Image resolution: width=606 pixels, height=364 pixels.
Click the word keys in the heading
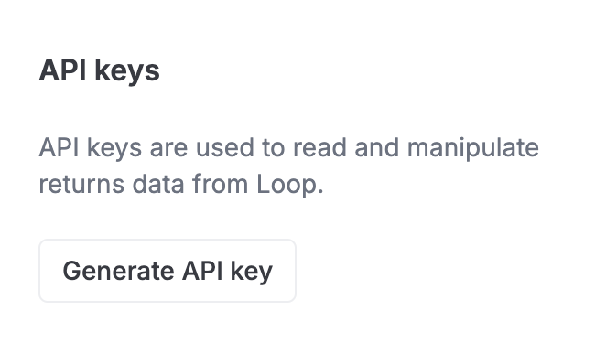click(x=127, y=72)
